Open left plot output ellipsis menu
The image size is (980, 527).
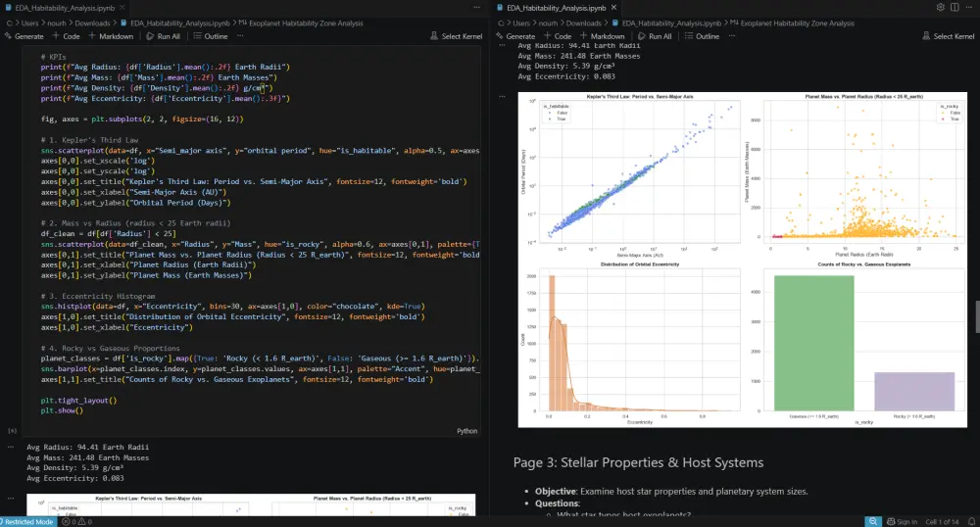coord(11,499)
